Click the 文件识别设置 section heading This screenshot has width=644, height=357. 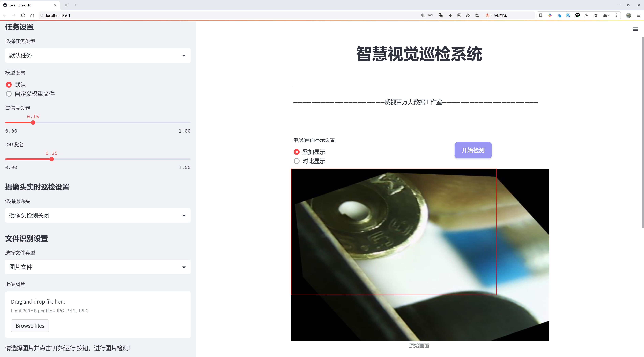point(26,239)
